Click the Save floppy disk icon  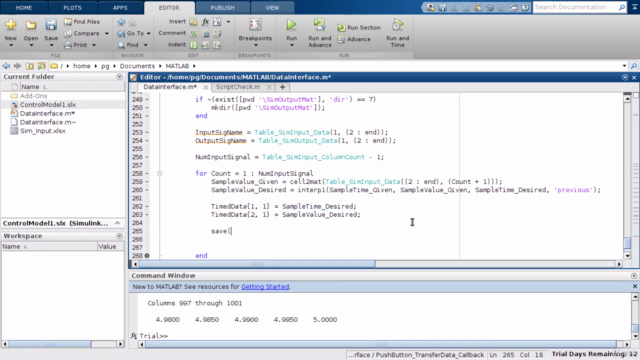51,25
